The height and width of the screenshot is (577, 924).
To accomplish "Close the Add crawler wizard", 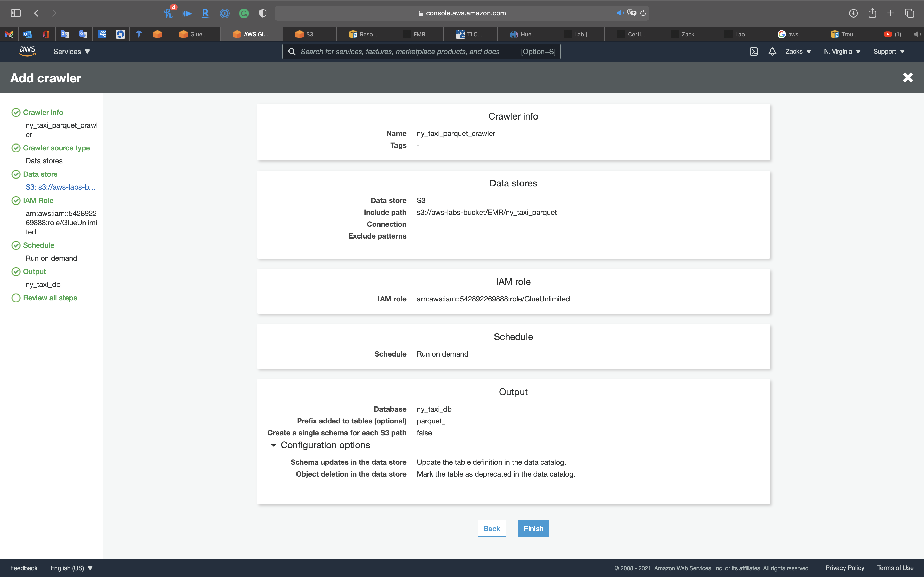I will (907, 78).
